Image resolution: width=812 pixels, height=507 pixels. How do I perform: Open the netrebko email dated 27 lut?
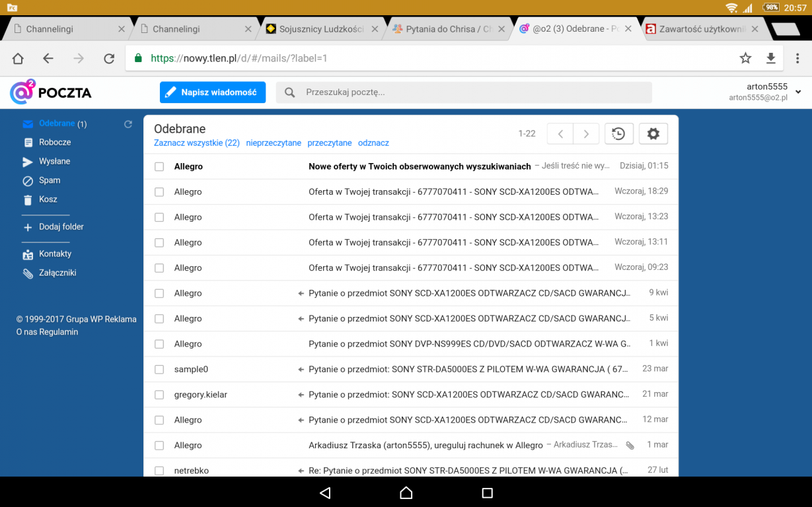click(x=411, y=468)
